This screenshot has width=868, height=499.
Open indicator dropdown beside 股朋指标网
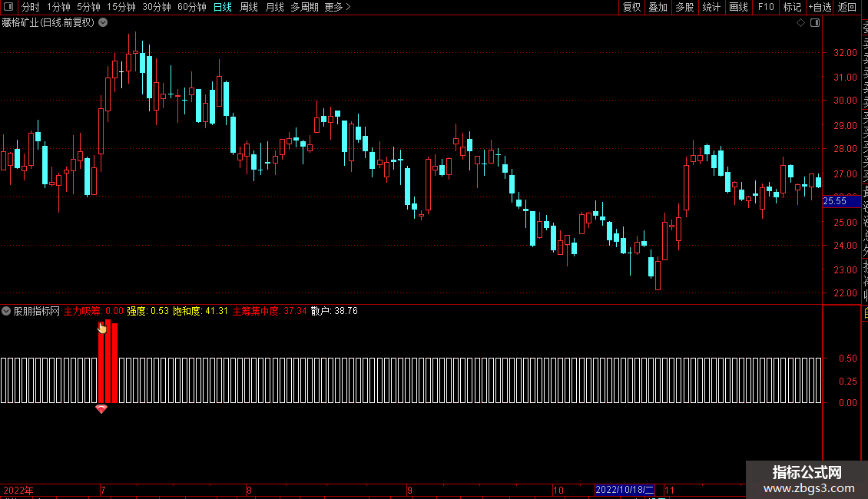6,311
